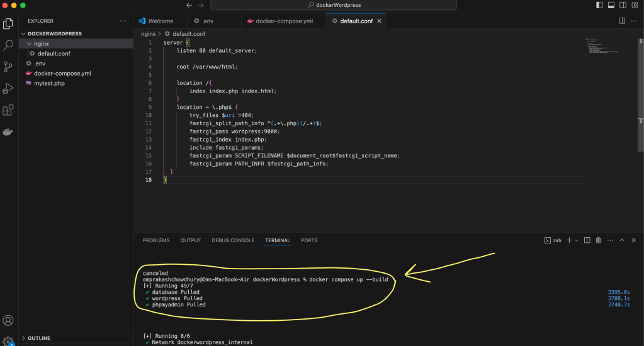Open the Extensions view

click(8, 110)
